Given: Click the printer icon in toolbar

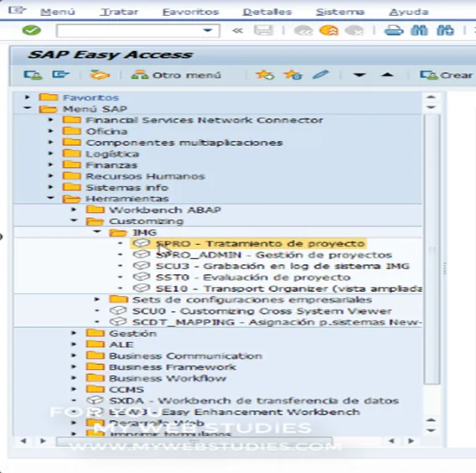Looking at the screenshot, I should (x=394, y=31).
